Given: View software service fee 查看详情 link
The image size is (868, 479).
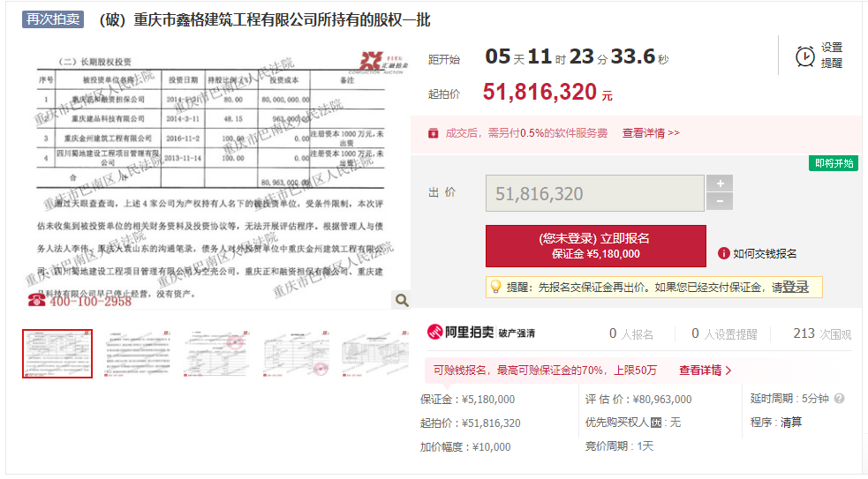Looking at the screenshot, I should 651,133.
